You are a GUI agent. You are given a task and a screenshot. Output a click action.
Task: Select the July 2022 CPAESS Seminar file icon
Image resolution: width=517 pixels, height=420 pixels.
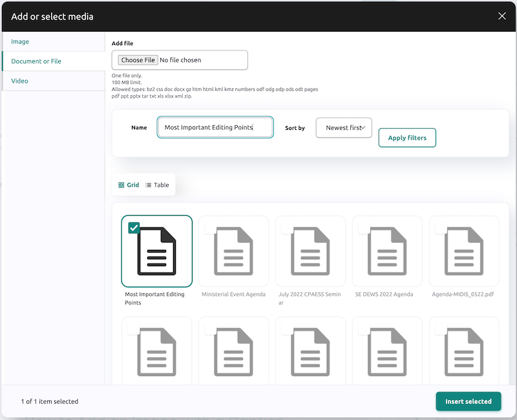click(310, 251)
